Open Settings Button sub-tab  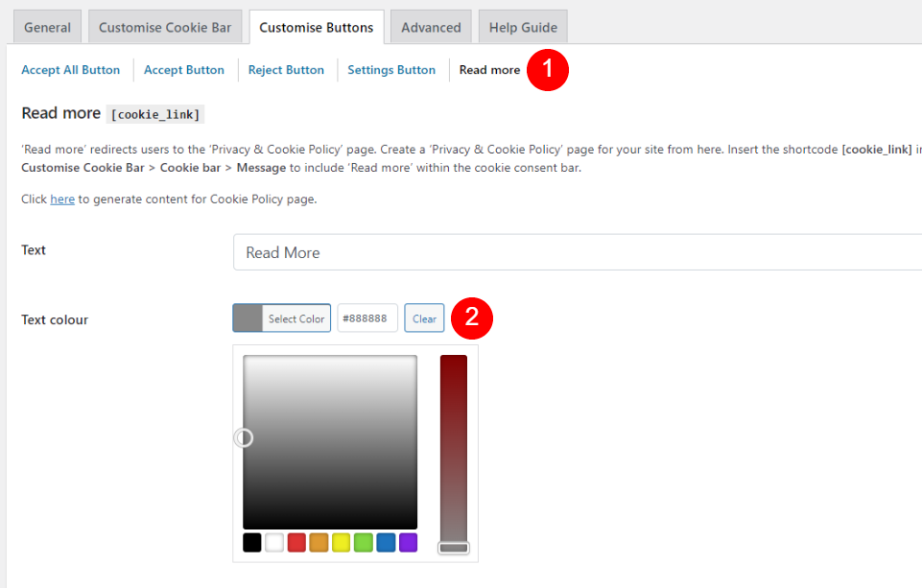391,70
